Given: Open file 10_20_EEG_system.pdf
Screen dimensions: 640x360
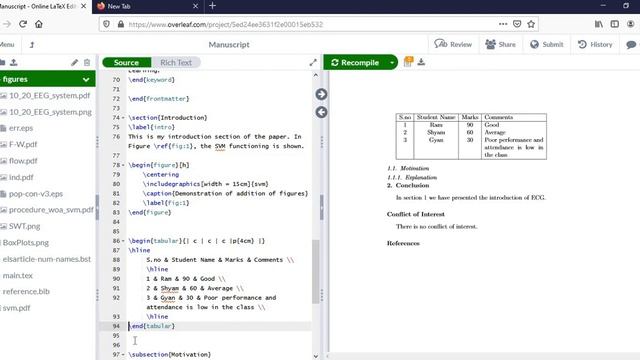Looking at the screenshot, I should (x=48, y=96).
